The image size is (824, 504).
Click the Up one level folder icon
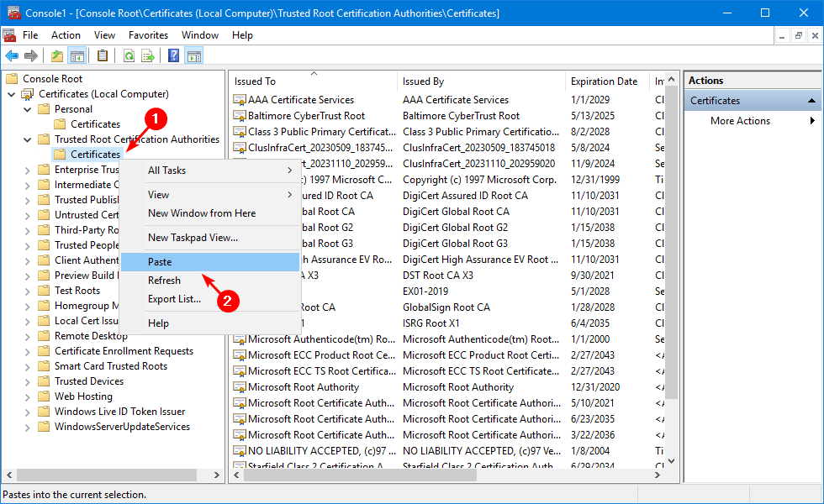tap(56, 56)
